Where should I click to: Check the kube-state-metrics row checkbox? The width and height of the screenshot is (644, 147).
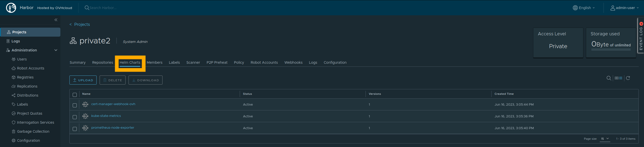[x=75, y=117]
